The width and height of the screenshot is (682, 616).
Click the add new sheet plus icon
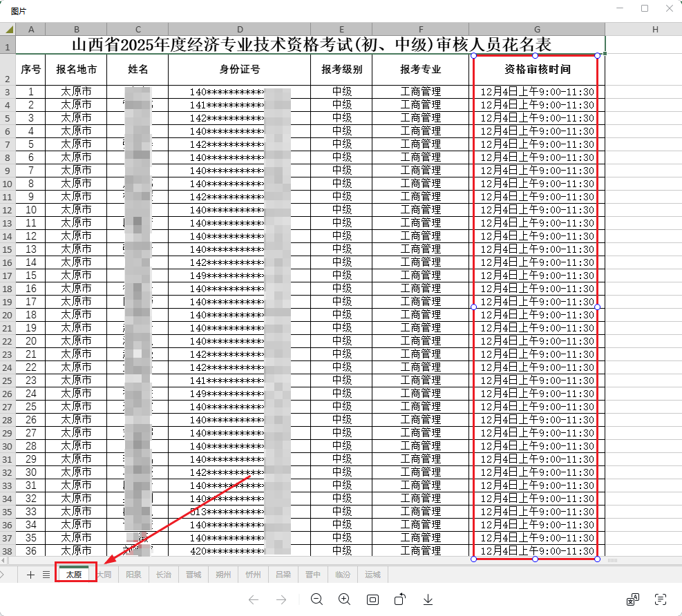30,575
